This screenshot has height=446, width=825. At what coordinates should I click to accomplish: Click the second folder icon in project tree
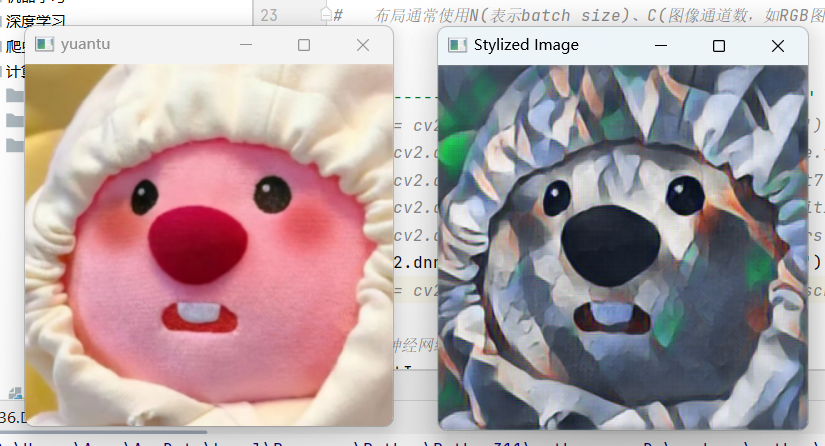[x=15, y=120]
